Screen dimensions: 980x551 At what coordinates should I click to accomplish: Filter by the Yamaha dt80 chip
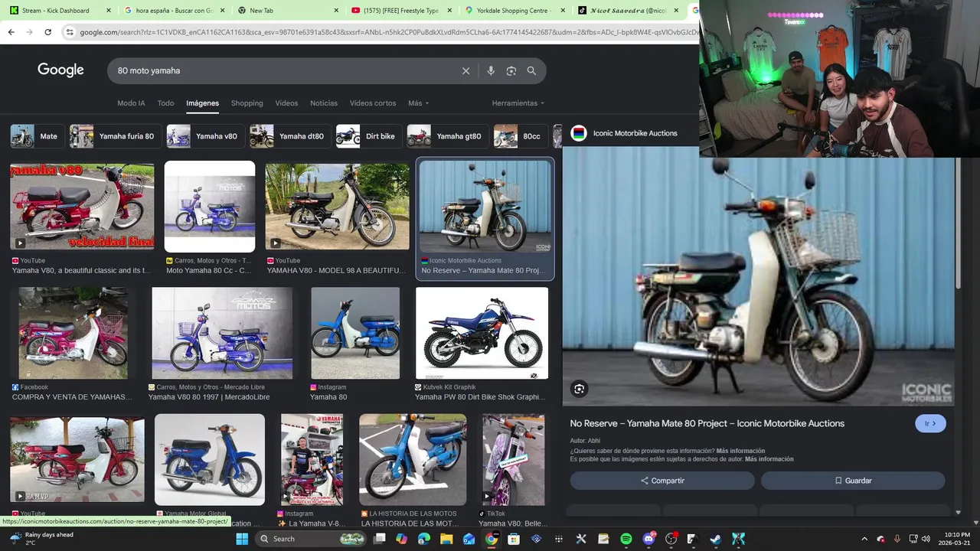289,136
